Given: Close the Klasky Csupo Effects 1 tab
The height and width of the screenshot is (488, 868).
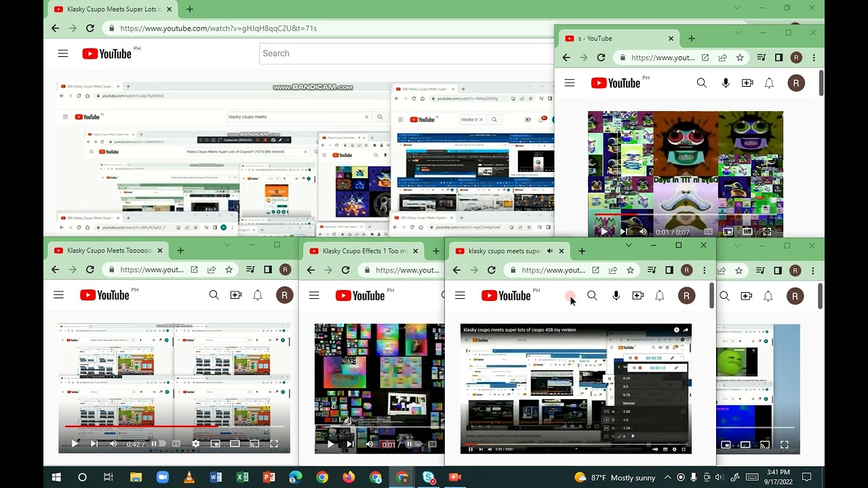Looking at the screenshot, I should pos(416,251).
